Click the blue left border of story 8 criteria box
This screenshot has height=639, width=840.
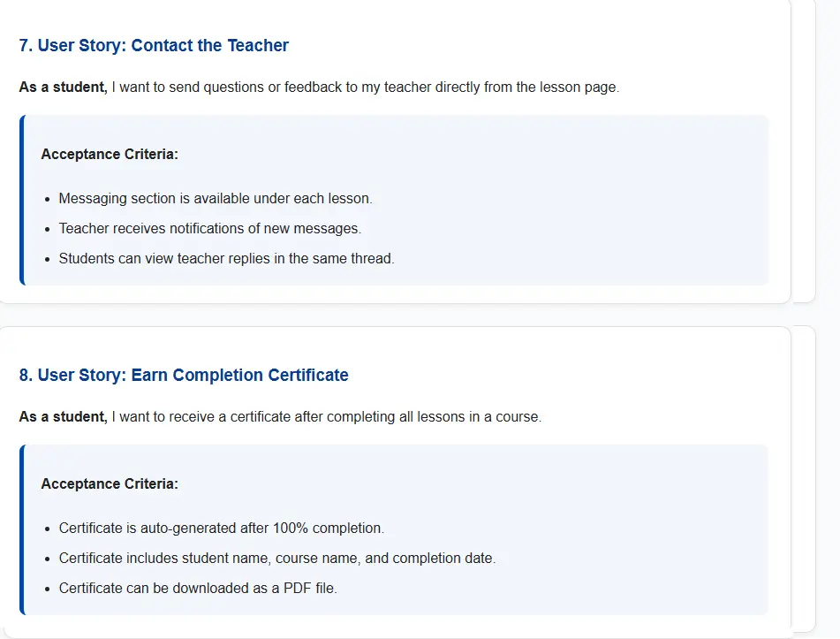pos(22,529)
